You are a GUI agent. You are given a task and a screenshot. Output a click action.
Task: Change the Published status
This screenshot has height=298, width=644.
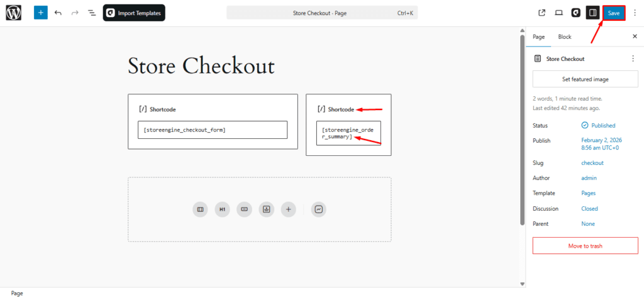click(x=599, y=125)
